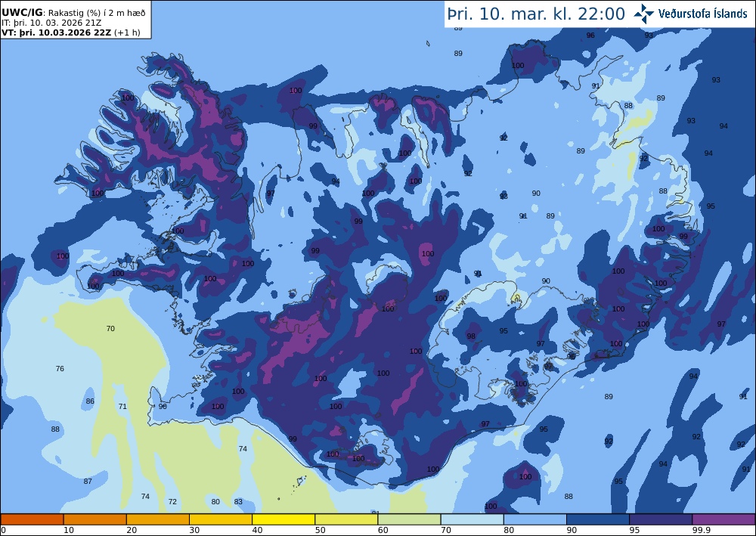Click the legend tick label '99.9'
Screen dimensions: 756x536
click(701, 530)
